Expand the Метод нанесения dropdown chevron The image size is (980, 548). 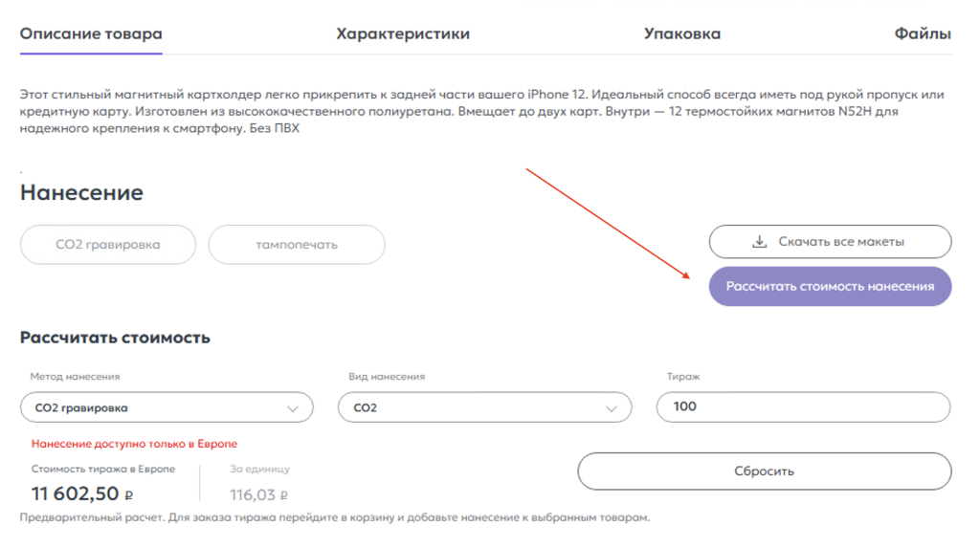click(x=293, y=408)
